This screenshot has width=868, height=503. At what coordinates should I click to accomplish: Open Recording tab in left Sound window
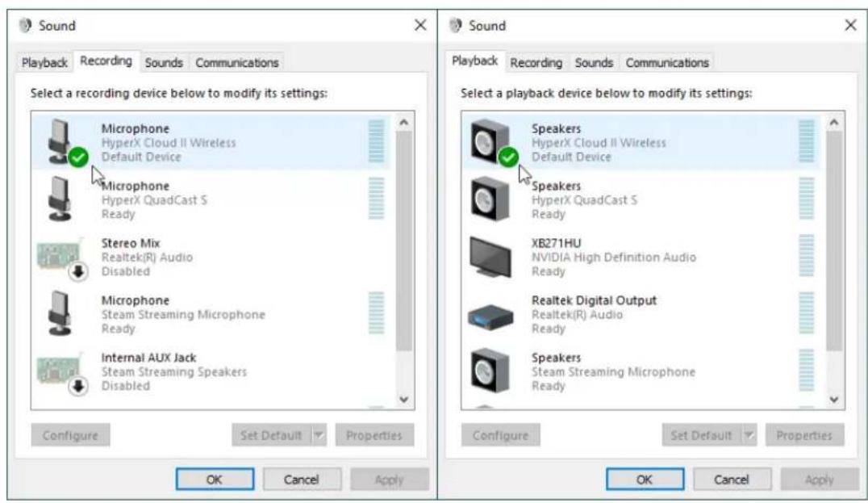coord(106,61)
